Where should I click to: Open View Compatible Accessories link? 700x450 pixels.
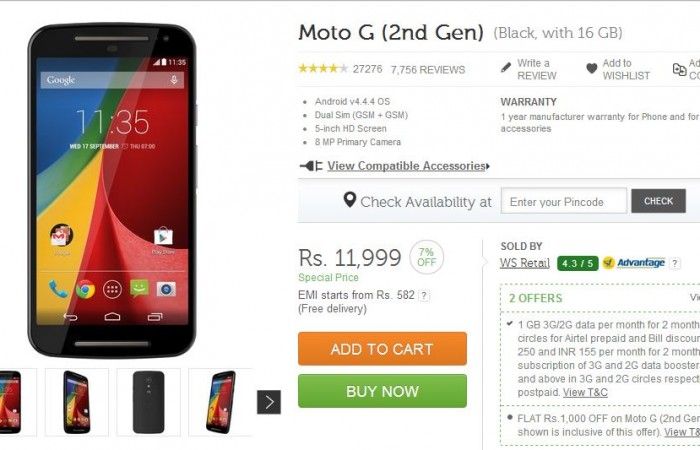point(408,166)
